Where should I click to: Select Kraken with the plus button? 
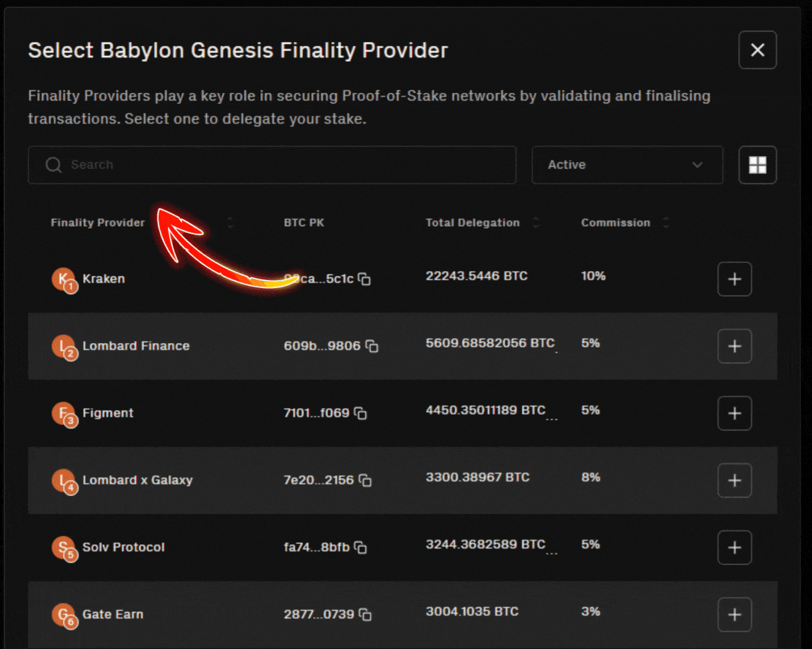734,279
